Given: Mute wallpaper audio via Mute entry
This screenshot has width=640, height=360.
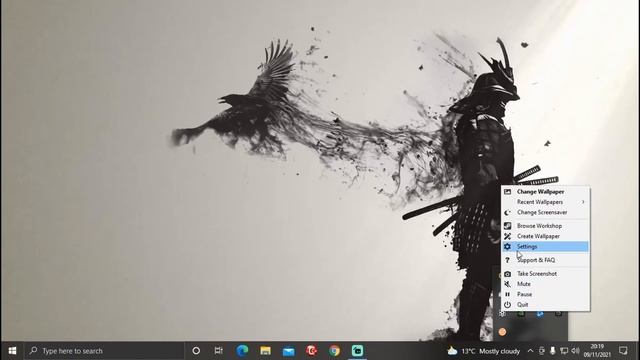Looking at the screenshot, I should click(545, 284).
